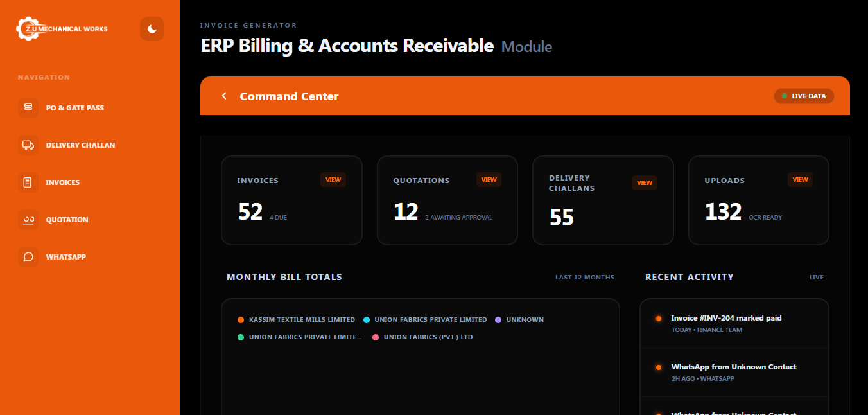Open the LAST 12 MONTHS range selector
This screenshot has width=868, height=415.
(585, 277)
